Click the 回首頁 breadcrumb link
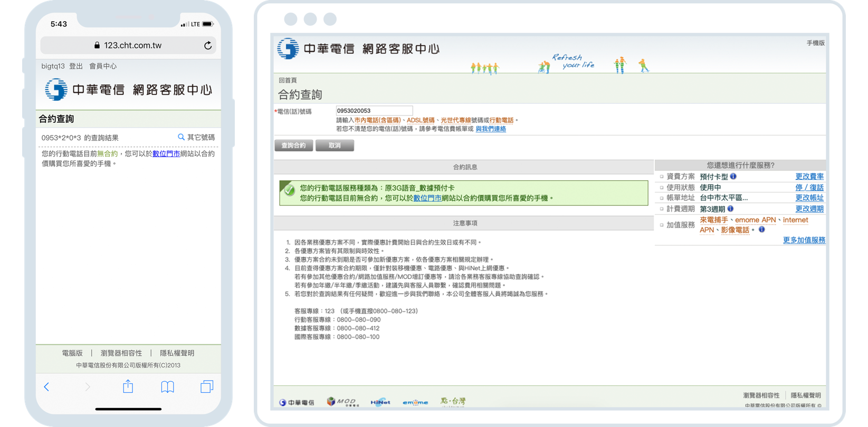Screen dimensions: 868x427 288,80
